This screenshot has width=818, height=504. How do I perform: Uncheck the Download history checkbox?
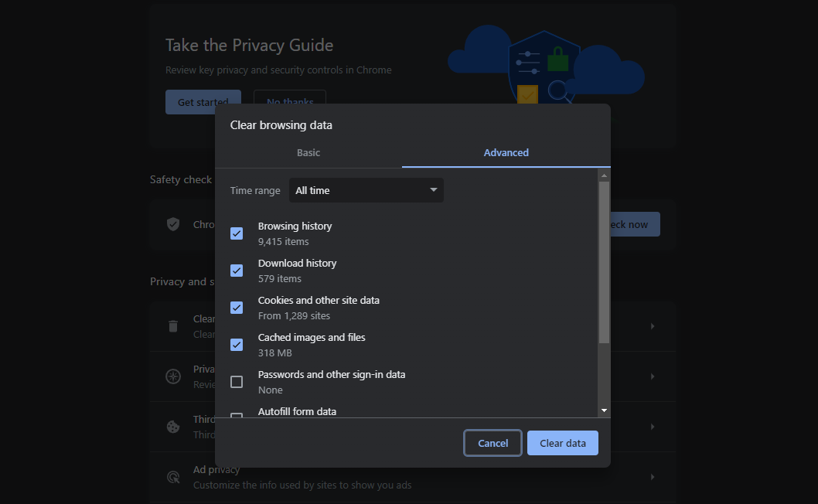click(x=237, y=271)
